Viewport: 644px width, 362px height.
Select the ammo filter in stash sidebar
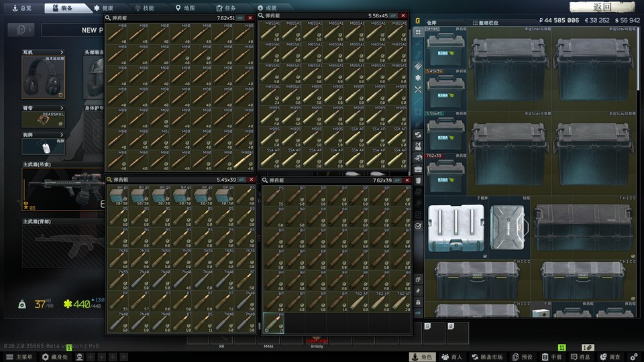pos(418,66)
